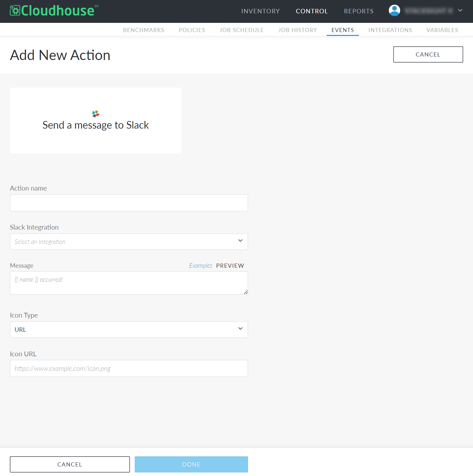The height and width of the screenshot is (476, 473).
Task: Switch to the Benchmarks tab
Action: [144, 30]
